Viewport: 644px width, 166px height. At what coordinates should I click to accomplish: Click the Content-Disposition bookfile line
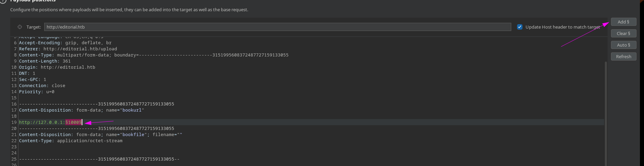click(100, 135)
